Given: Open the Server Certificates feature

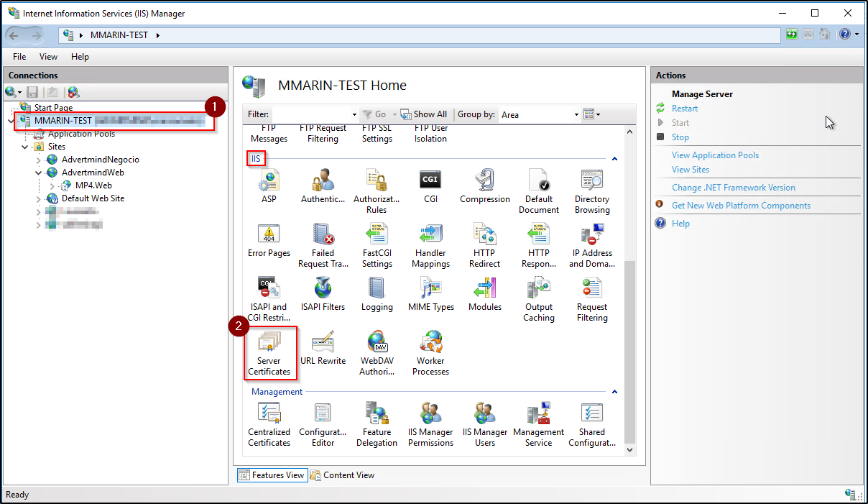Looking at the screenshot, I should click(269, 353).
